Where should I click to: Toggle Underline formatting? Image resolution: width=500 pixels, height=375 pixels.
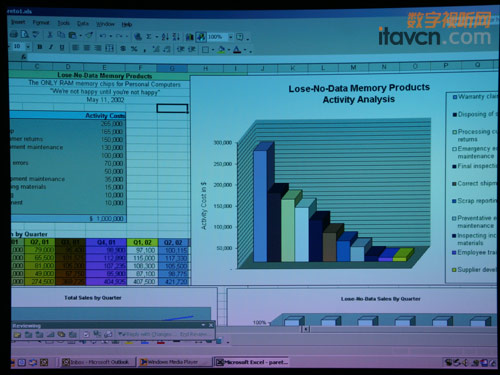62,48
